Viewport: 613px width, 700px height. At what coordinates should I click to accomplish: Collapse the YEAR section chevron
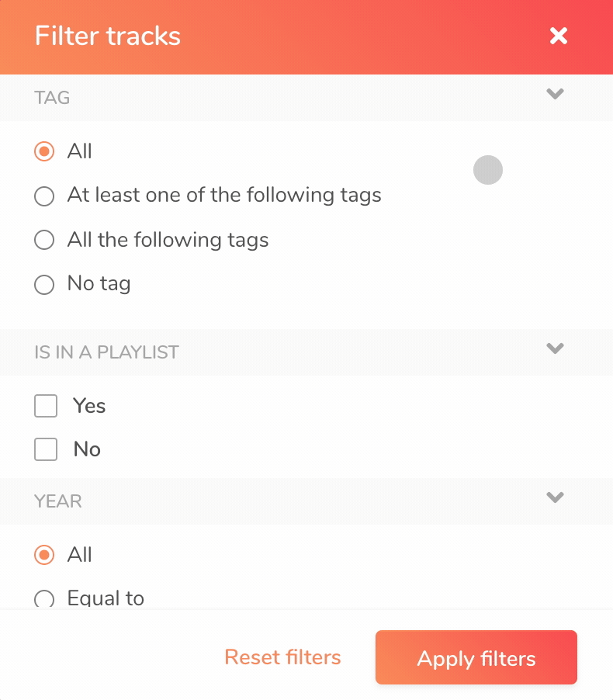point(555,497)
